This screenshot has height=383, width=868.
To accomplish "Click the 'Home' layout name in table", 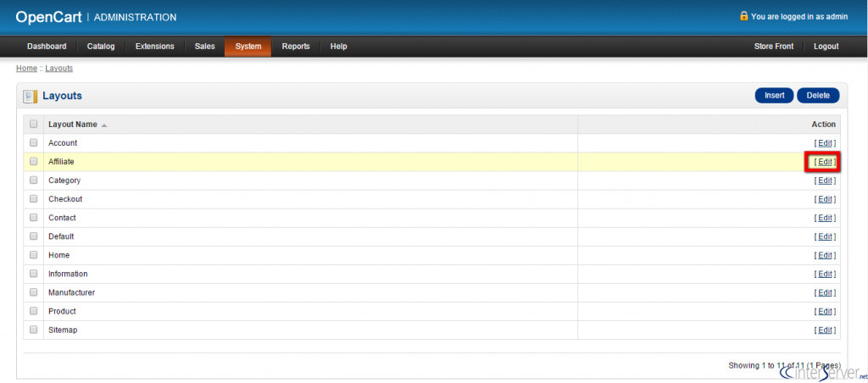I will point(58,255).
